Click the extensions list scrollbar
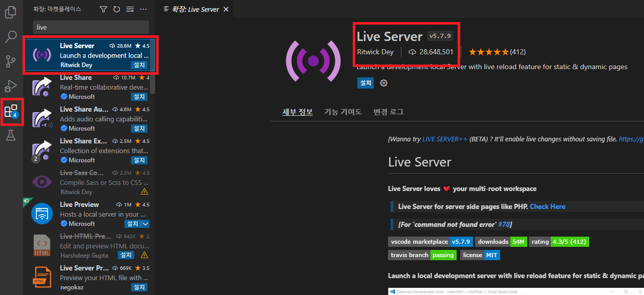 [153, 66]
